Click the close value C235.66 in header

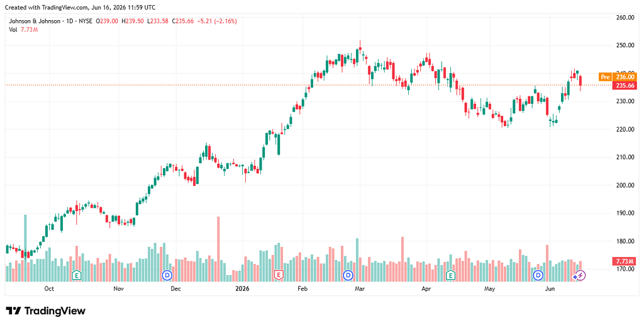[183, 21]
